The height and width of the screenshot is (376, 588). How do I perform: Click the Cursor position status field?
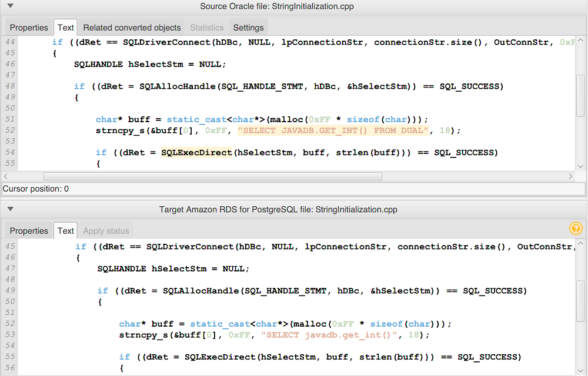coord(35,189)
